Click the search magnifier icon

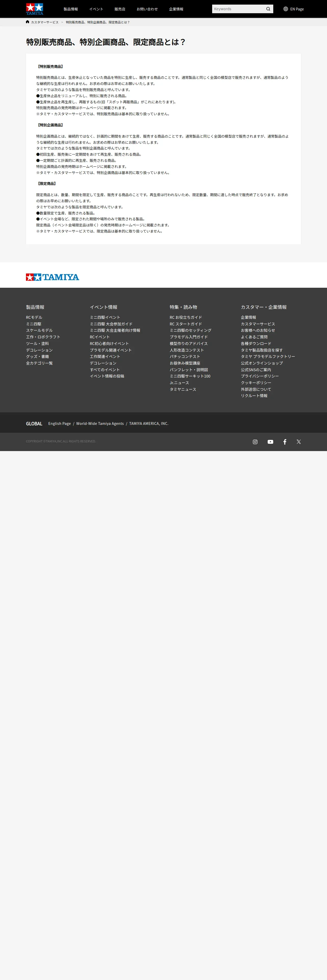click(x=268, y=9)
